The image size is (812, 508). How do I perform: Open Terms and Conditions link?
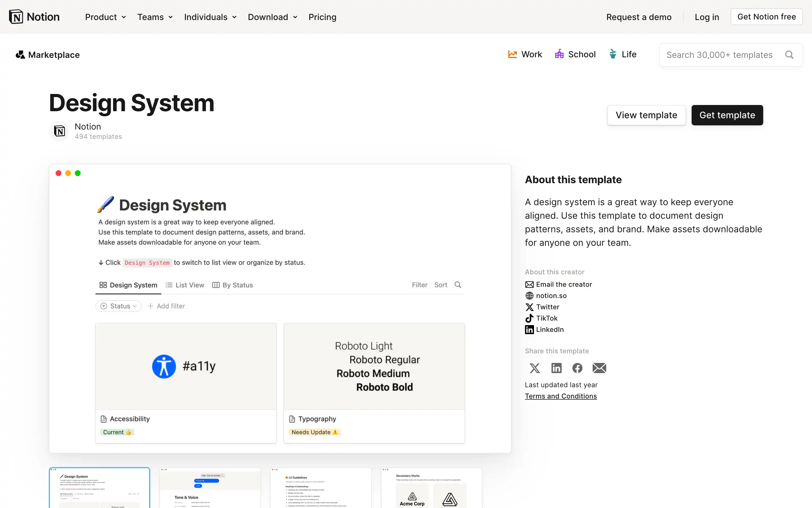pos(561,396)
